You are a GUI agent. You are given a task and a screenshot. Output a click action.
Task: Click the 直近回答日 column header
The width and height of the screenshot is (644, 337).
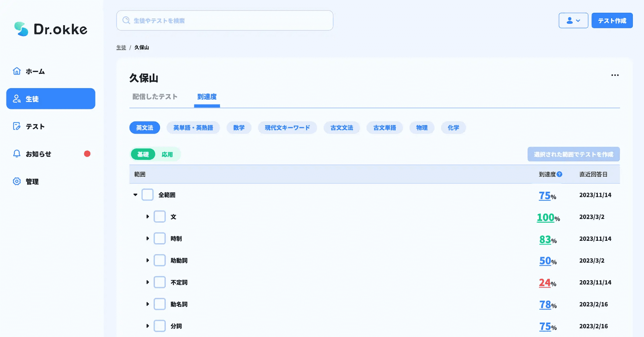[x=593, y=174]
